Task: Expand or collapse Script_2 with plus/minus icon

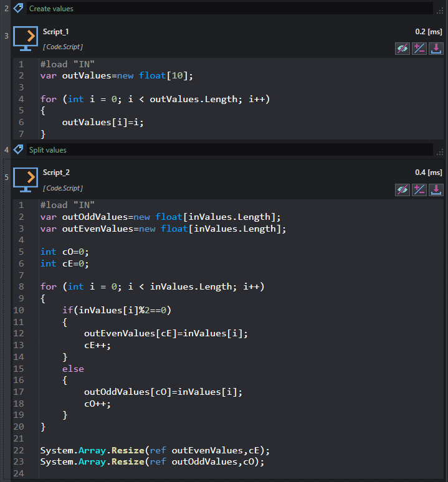Action: (419, 190)
